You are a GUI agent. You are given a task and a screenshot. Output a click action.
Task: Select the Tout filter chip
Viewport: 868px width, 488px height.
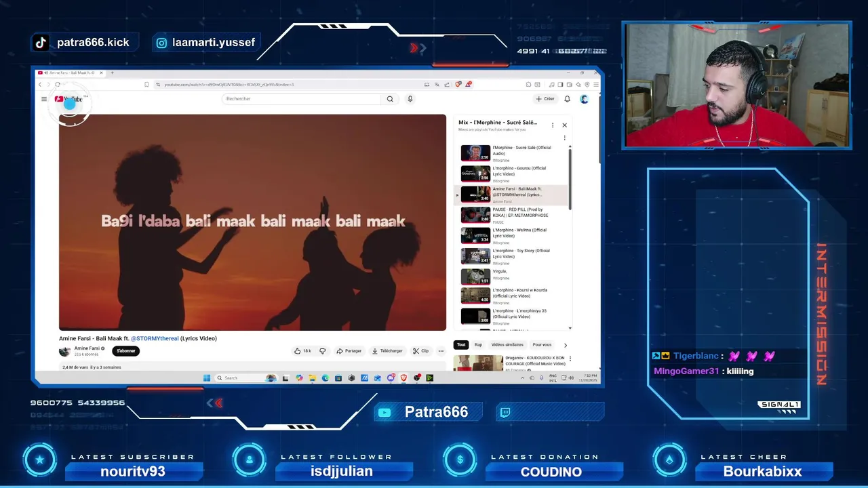click(461, 345)
